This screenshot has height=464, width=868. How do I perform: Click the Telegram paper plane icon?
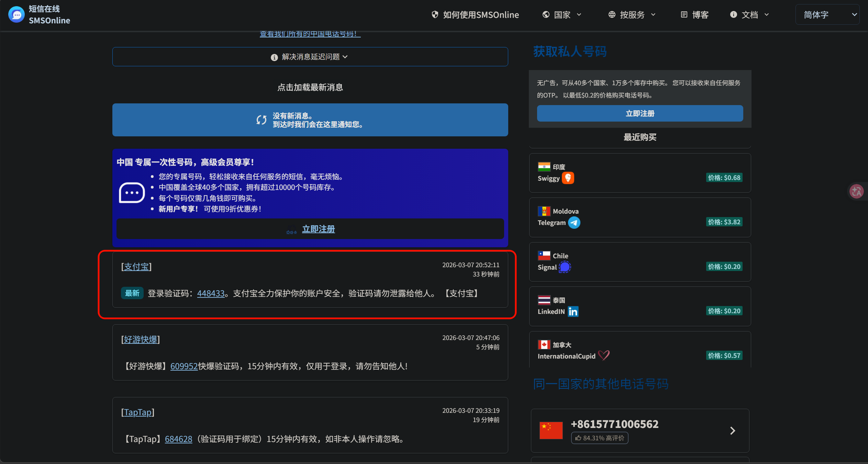tap(574, 223)
